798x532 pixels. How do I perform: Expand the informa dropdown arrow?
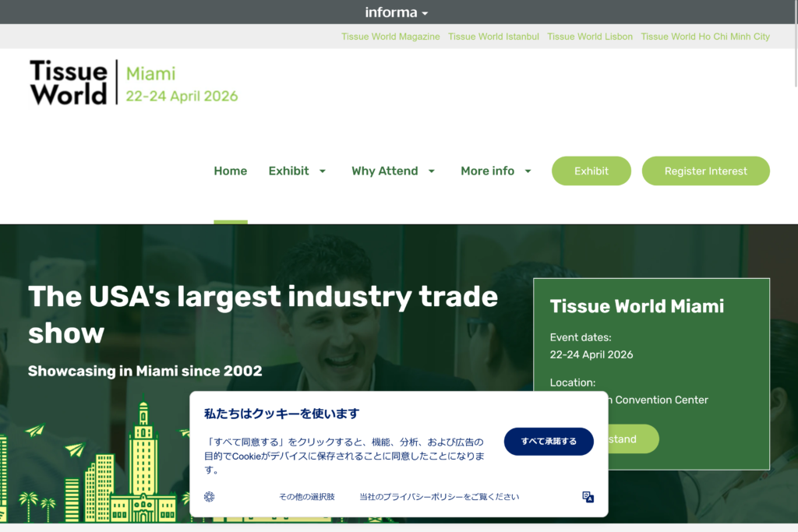(x=425, y=14)
